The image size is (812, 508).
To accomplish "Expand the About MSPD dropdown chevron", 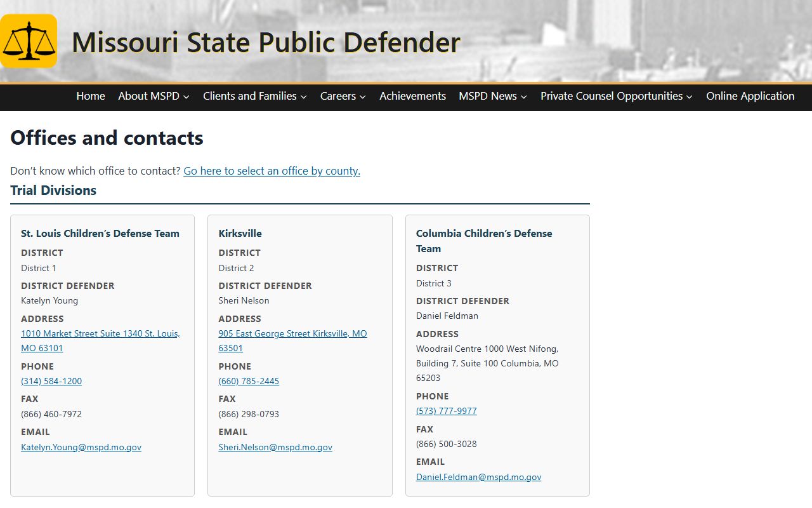I will [x=186, y=97].
